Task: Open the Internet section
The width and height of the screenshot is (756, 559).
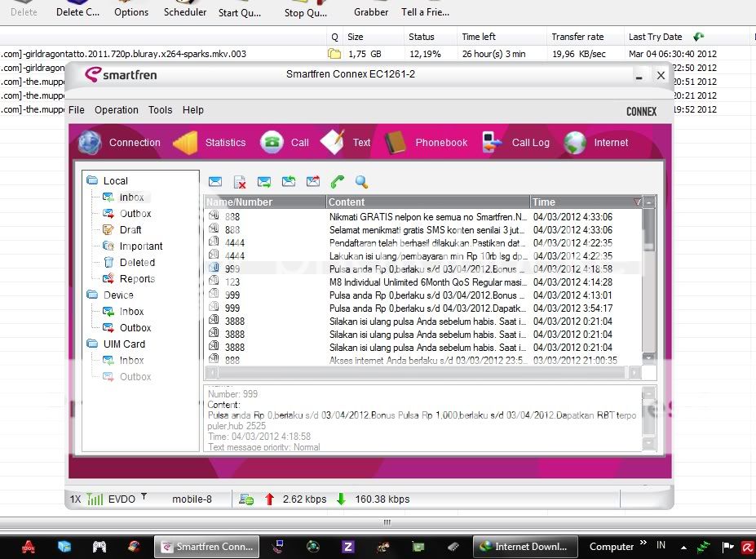Action: (x=596, y=143)
